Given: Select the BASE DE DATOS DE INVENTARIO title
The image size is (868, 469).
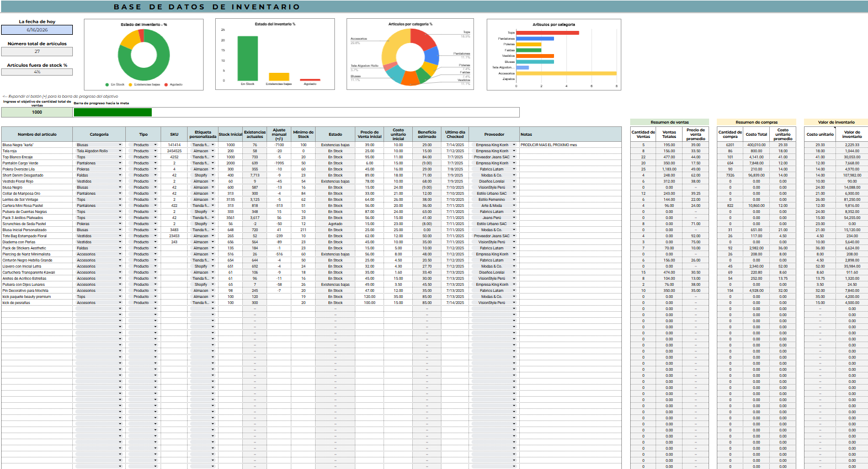Looking at the screenshot, I should (x=207, y=7).
